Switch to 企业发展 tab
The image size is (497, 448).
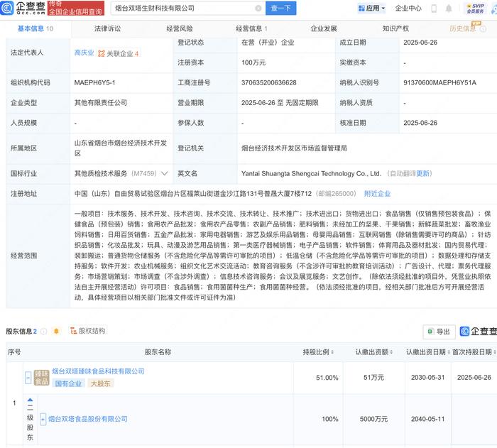coord(323,28)
